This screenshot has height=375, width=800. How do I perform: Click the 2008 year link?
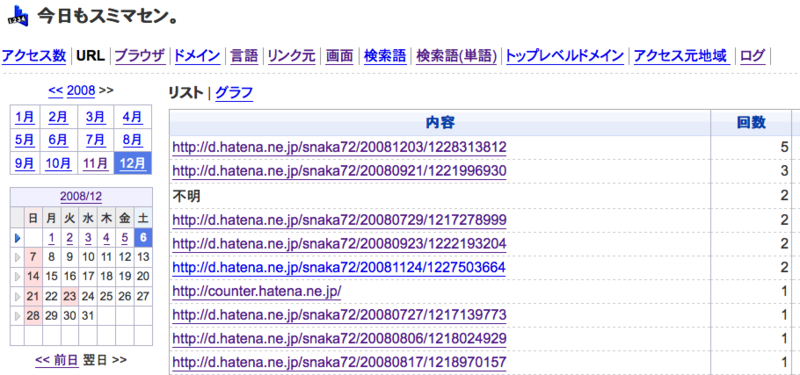(x=81, y=91)
